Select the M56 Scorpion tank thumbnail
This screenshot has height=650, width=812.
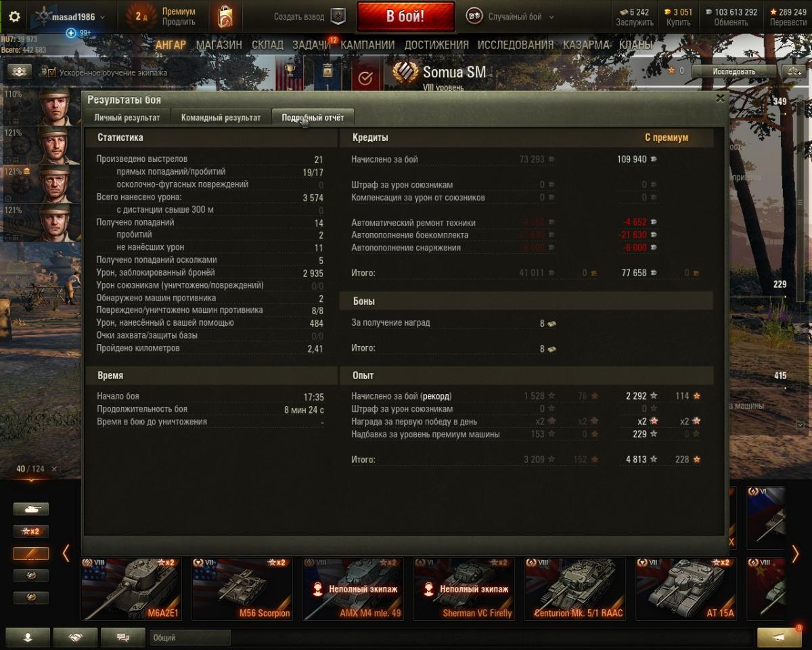(242, 589)
